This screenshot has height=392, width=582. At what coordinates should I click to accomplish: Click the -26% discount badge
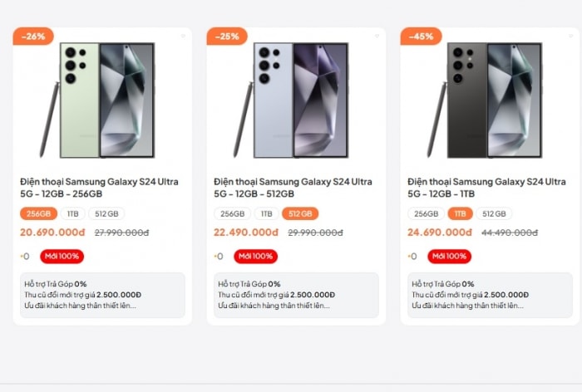coord(34,37)
